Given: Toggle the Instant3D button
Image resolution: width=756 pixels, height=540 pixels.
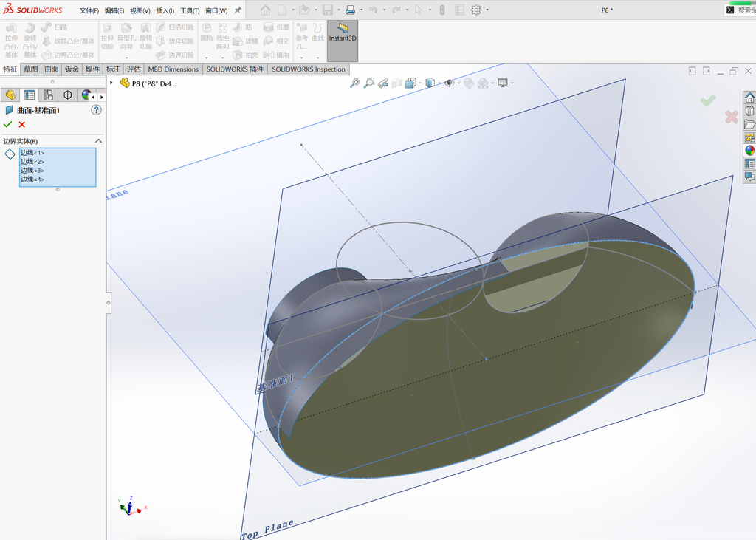Looking at the screenshot, I should coord(343,41).
